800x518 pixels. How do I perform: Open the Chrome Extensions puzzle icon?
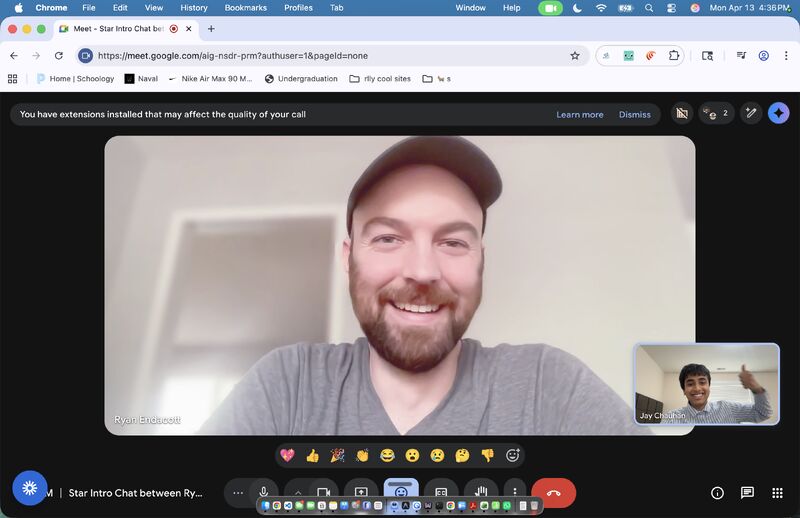tap(674, 56)
